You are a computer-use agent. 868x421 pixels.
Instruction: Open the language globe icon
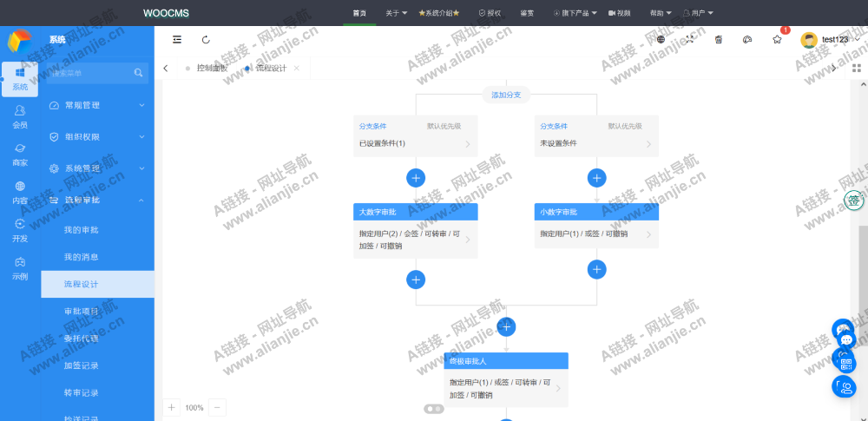661,39
